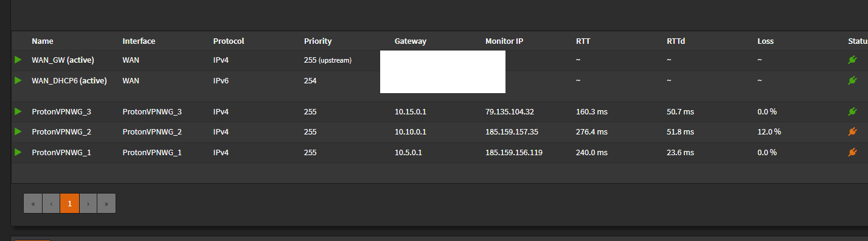Select the ProtonVPNWG_2 gateway name
Image resolution: width=868 pixels, height=241 pixels.
(x=61, y=131)
